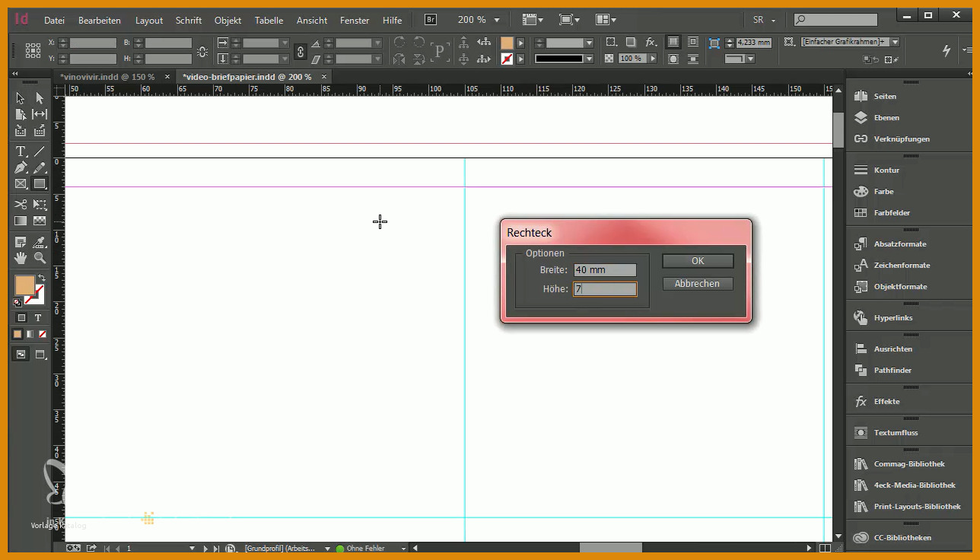Image resolution: width=980 pixels, height=560 pixels.
Task: Apply Color button below fill swatch
Action: point(17,334)
